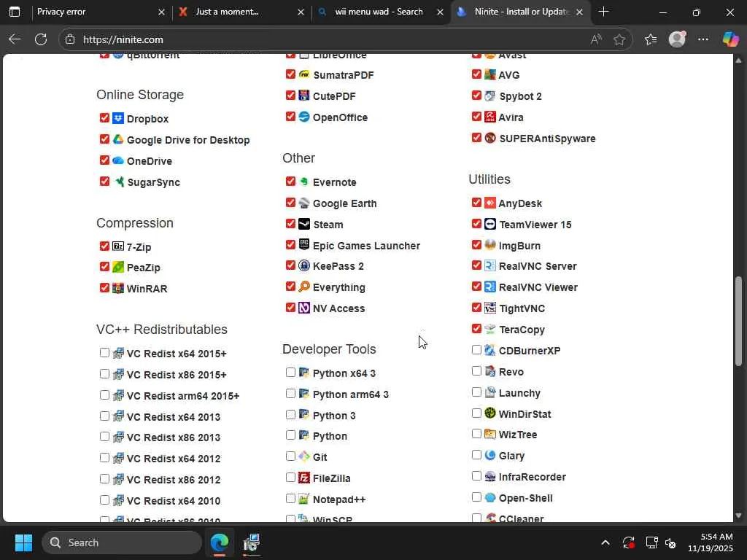Click the Everything magnifier icon
Viewport: 747px width, 560px height.
[x=304, y=287]
